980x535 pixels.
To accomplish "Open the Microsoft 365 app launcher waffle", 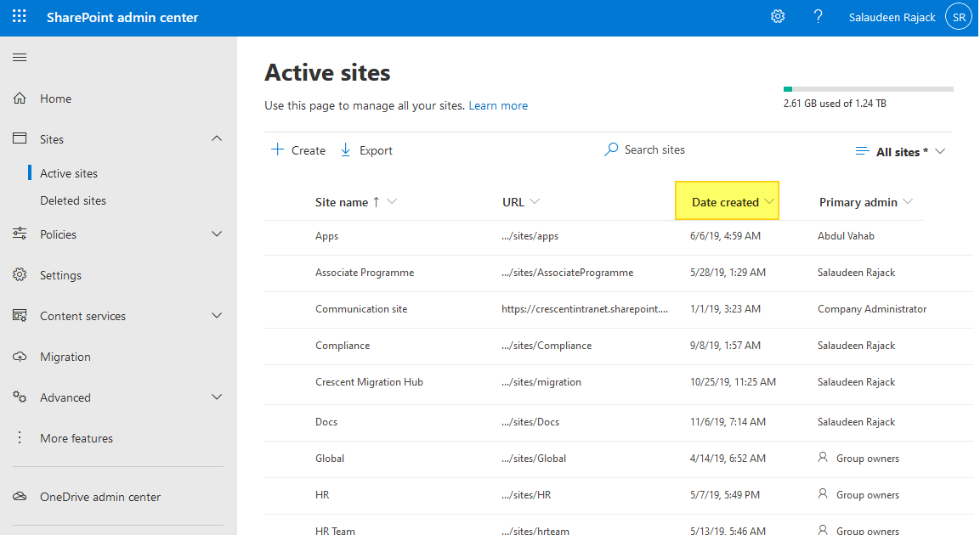I will point(19,16).
